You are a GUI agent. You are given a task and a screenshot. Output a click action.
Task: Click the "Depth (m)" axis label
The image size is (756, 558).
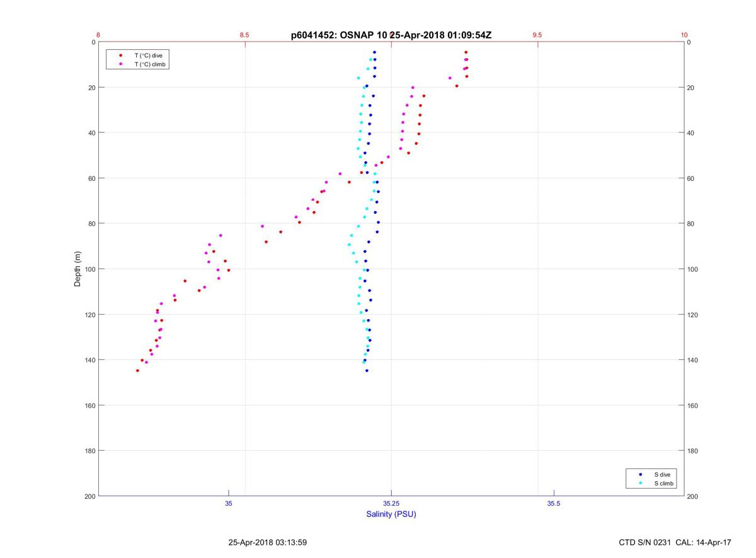point(78,269)
